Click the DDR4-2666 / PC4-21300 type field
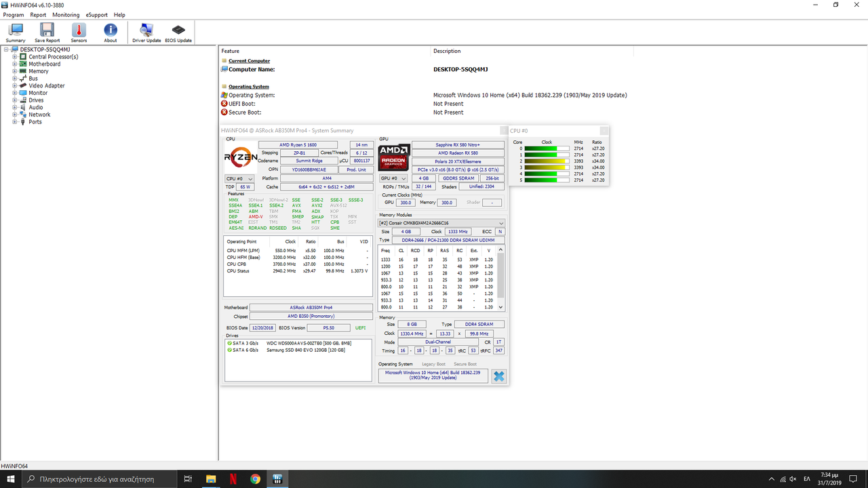Screen dimensions: 868x488 [x=448, y=241]
